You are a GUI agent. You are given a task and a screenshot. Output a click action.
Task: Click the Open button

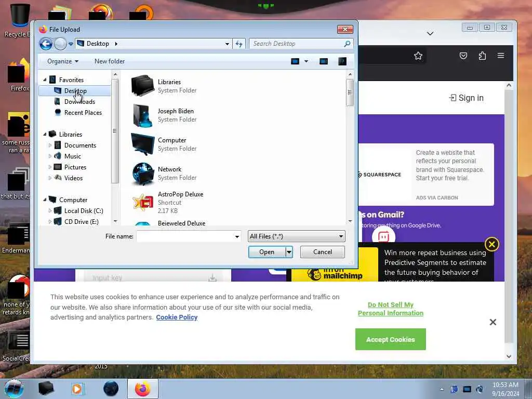pyautogui.click(x=267, y=252)
